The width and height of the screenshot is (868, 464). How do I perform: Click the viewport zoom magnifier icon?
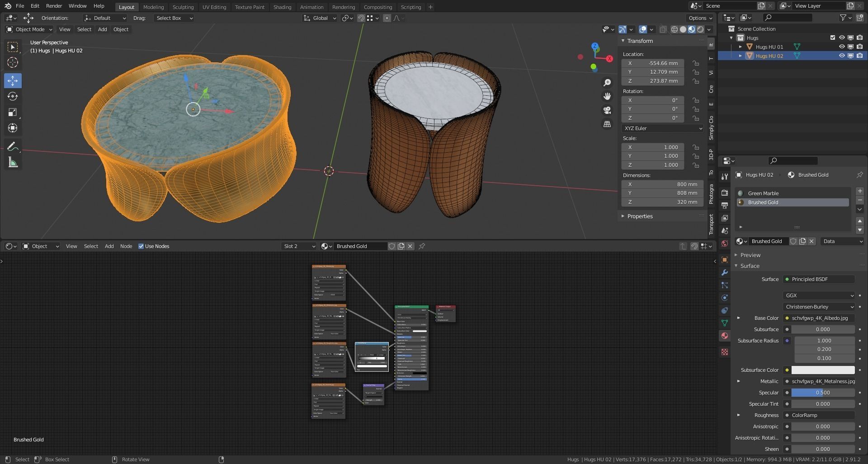pyautogui.click(x=607, y=83)
